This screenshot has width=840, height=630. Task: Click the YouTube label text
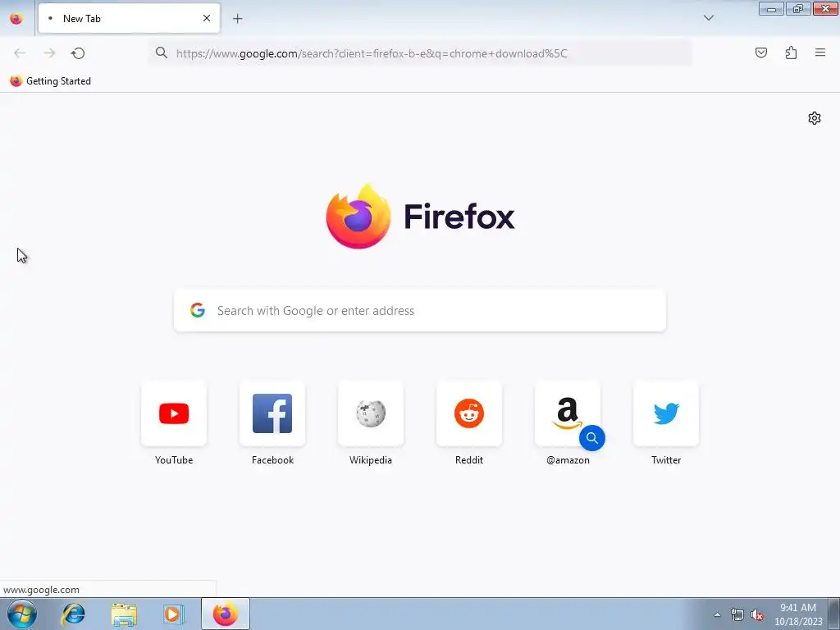174,460
